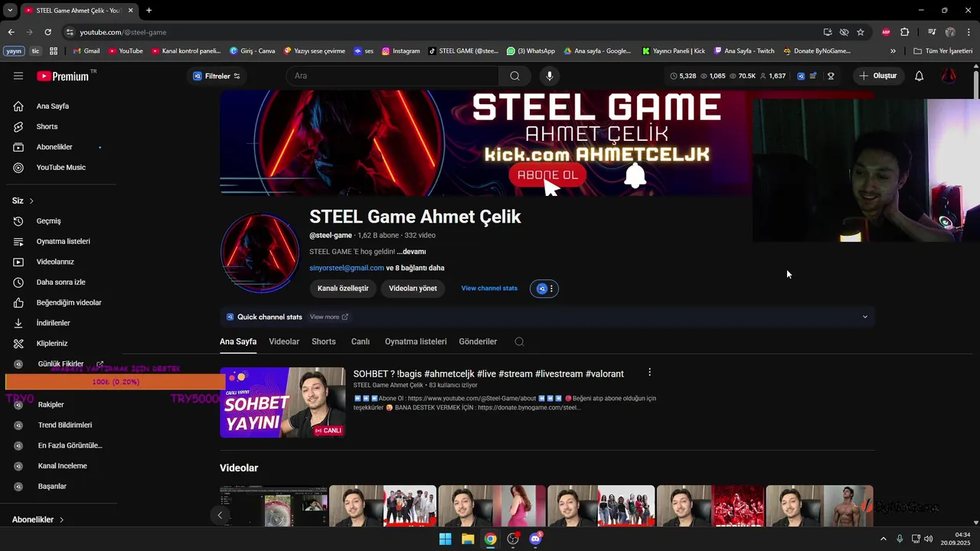Open vidIQ Trend Bildirimleri
This screenshot has height=551, width=980.
pos(64,425)
